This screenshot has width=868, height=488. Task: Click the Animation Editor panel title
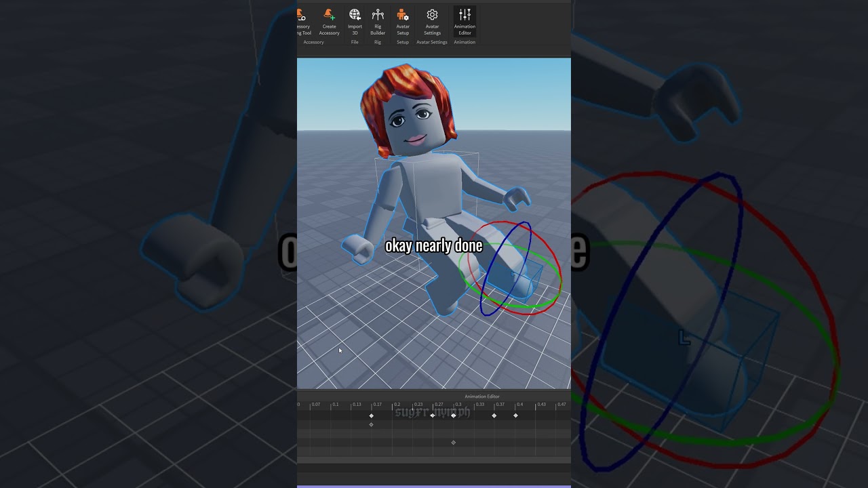pyautogui.click(x=482, y=396)
